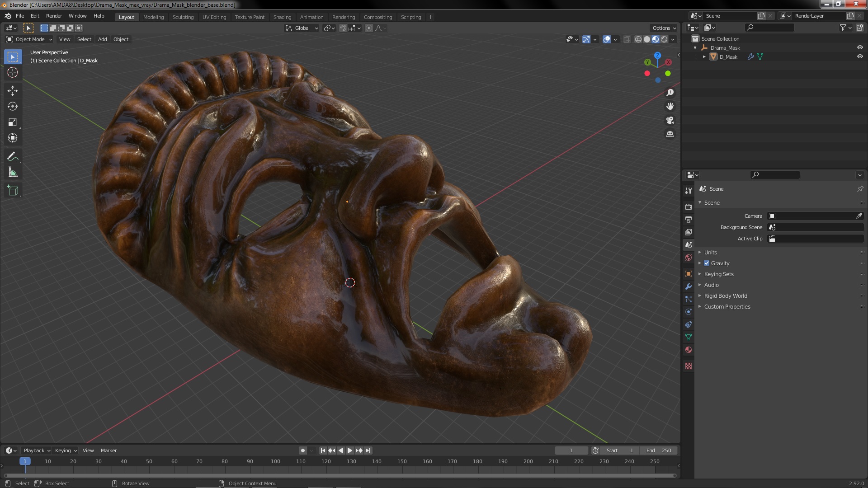The height and width of the screenshot is (488, 868).
Task: Click timeline horizontal scrollbar
Action: pyautogui.click(x=340, y=475)
